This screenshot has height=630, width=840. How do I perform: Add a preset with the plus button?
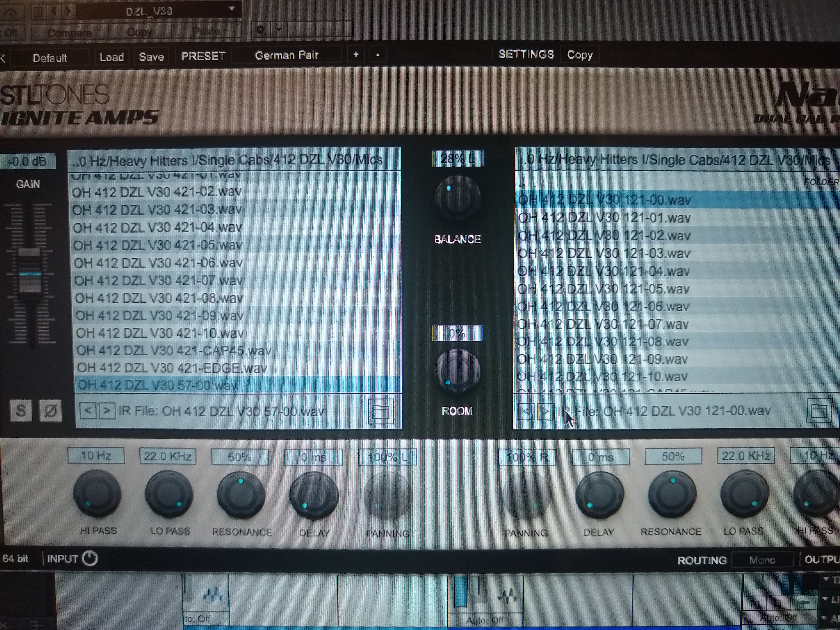(x=355, y=55)
